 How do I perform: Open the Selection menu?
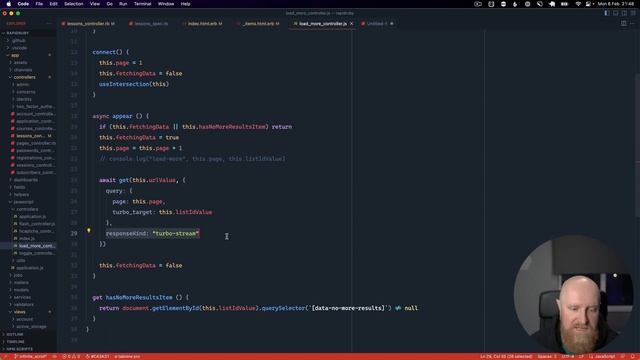coord(74,4)
